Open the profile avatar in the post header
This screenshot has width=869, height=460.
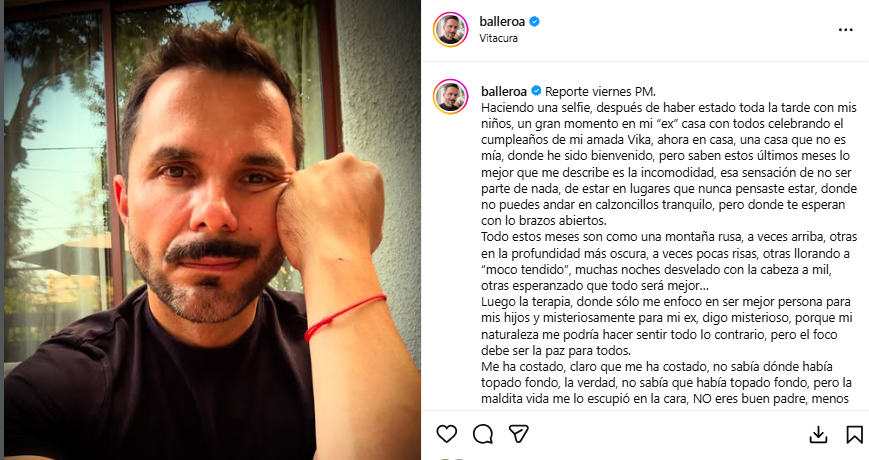[x=451, y=29]
